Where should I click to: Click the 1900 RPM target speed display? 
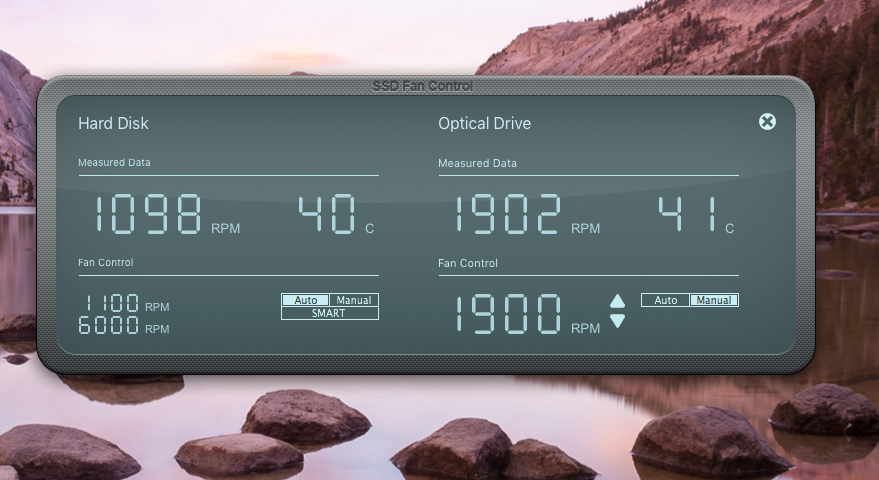[526, 314]
